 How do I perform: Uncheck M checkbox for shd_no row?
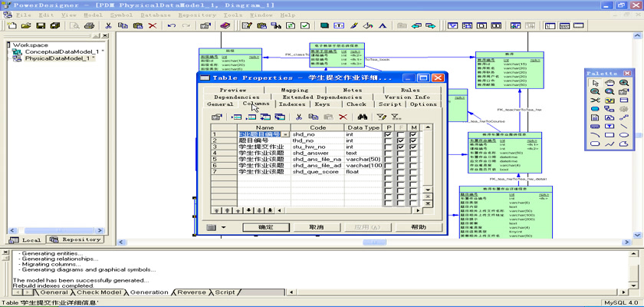(413, 134)
